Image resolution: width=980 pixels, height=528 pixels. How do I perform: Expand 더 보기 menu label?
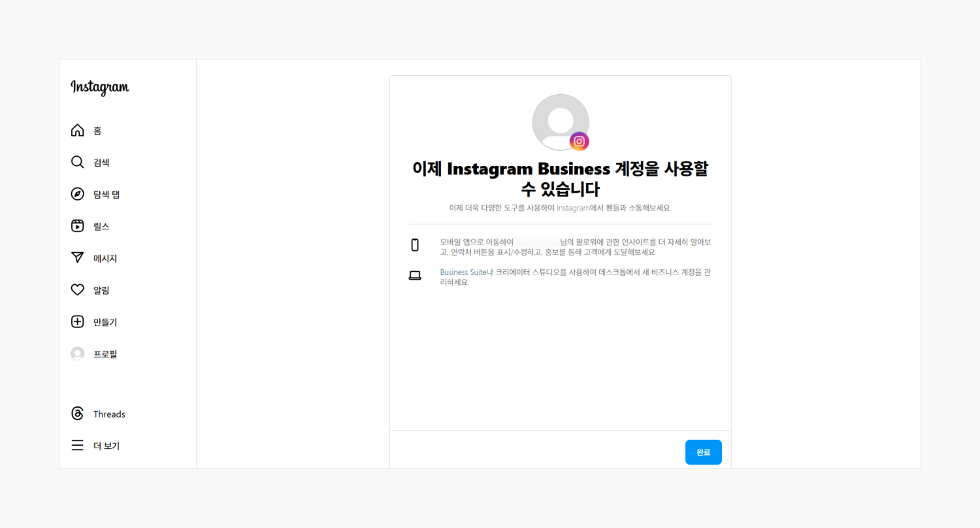tap(106, 446)
